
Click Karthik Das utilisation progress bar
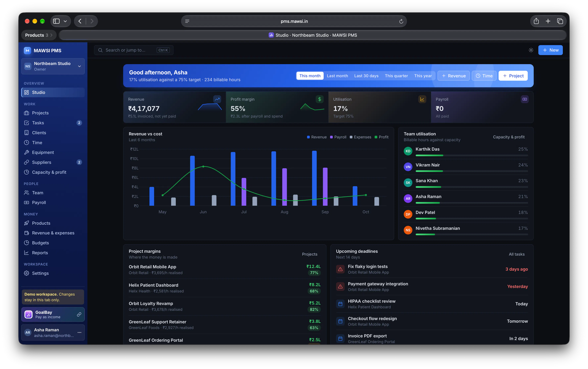coord(471,155)
